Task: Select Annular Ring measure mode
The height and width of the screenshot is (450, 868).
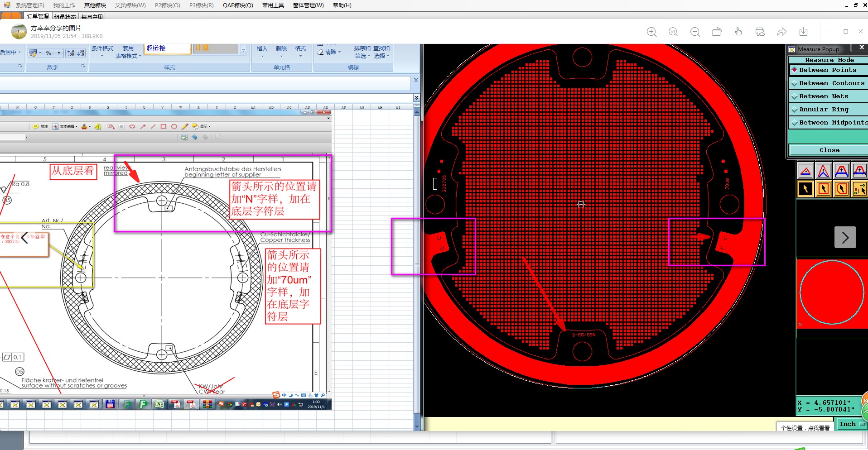Action: [828, 110]
